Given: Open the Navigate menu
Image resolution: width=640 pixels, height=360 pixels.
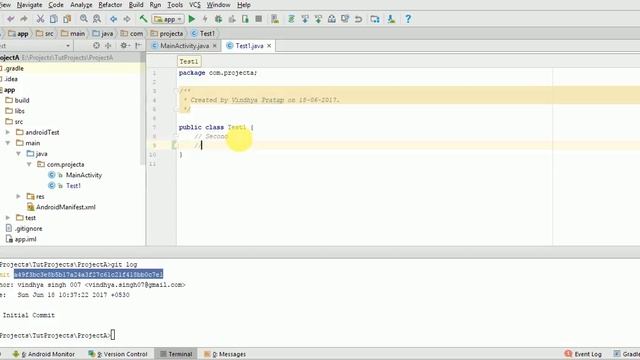Looking at the screenshot, I should 29,5.
